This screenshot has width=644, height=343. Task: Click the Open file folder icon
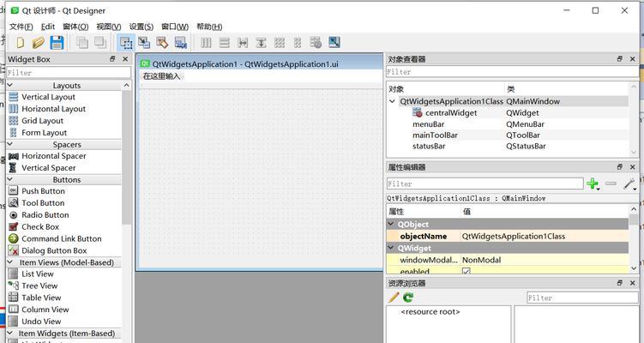[x=39, y=42]
